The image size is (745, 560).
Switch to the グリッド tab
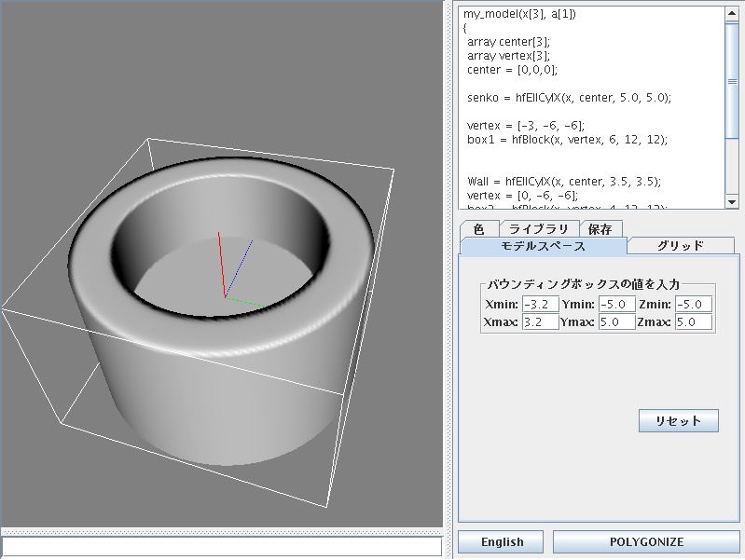[681, 246]
